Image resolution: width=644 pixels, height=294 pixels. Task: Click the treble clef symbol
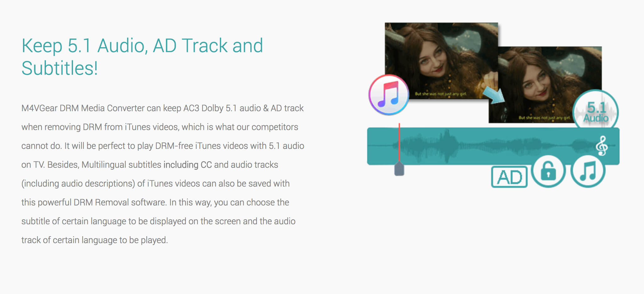tap(602, 146)
